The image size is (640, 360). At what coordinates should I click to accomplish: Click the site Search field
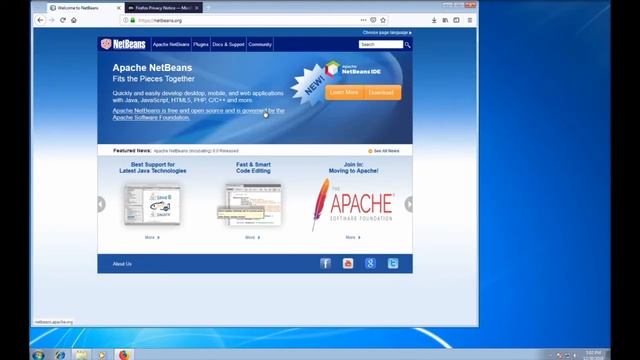tap(381, 44)
